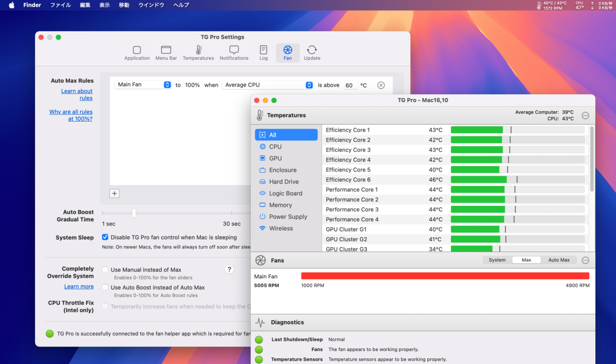This screenshot has width=616, height=364.
Task: Click the Main Fan red speed bar
Action: (445, 276)
